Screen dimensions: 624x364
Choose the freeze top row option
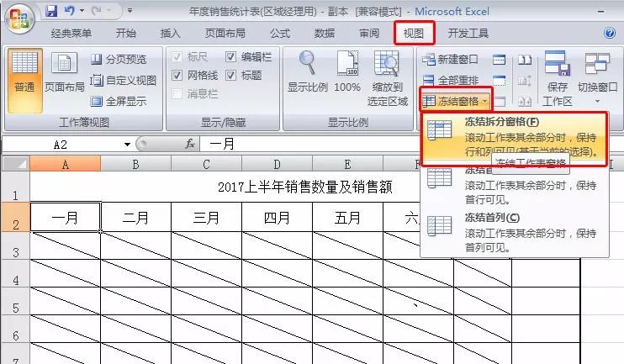[514, 186]
